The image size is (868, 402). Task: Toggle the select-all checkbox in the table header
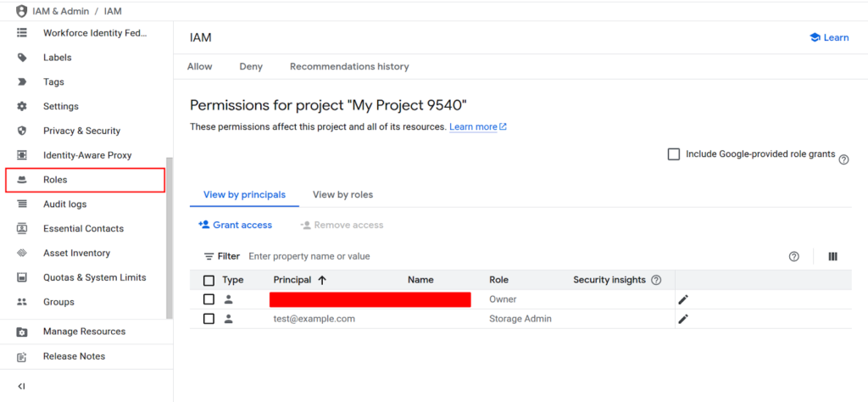[x=209, y=280]
